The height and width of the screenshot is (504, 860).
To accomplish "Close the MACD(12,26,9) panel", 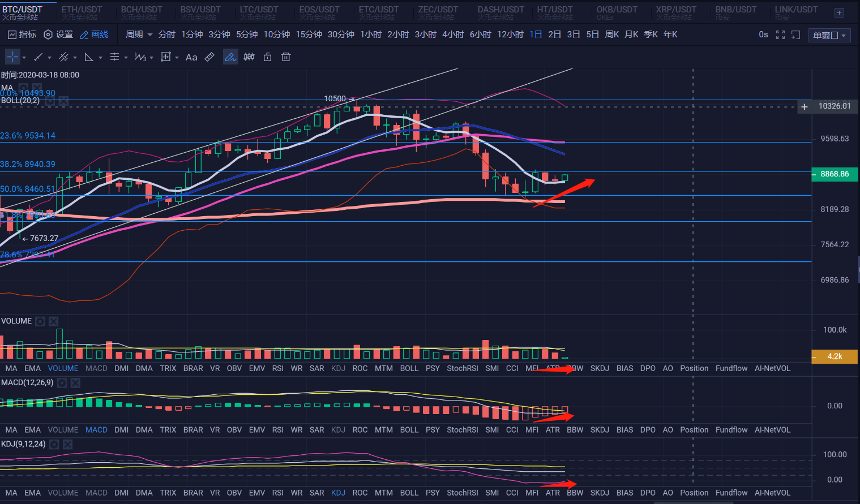I will pyautogui.click(x=75, y=383).
